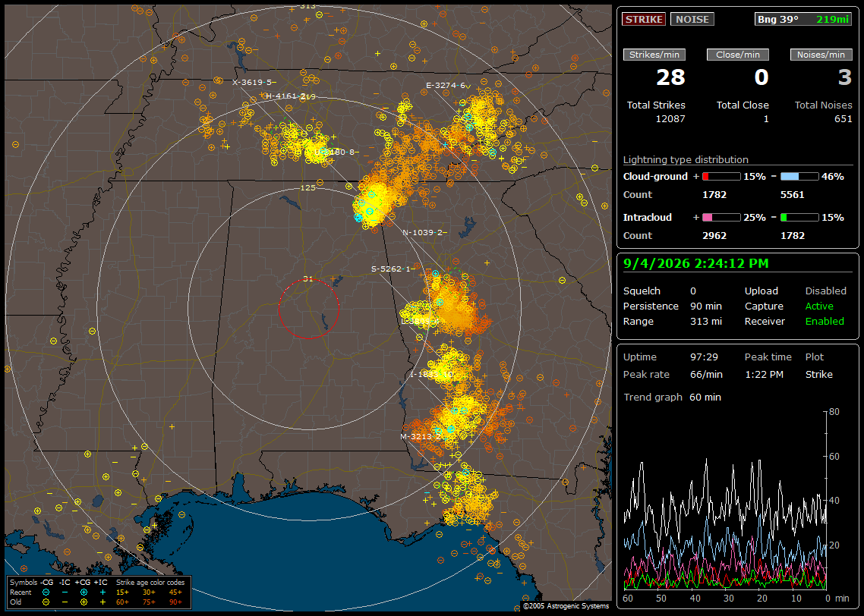Click the storm cell label E-3274-6

446,85
